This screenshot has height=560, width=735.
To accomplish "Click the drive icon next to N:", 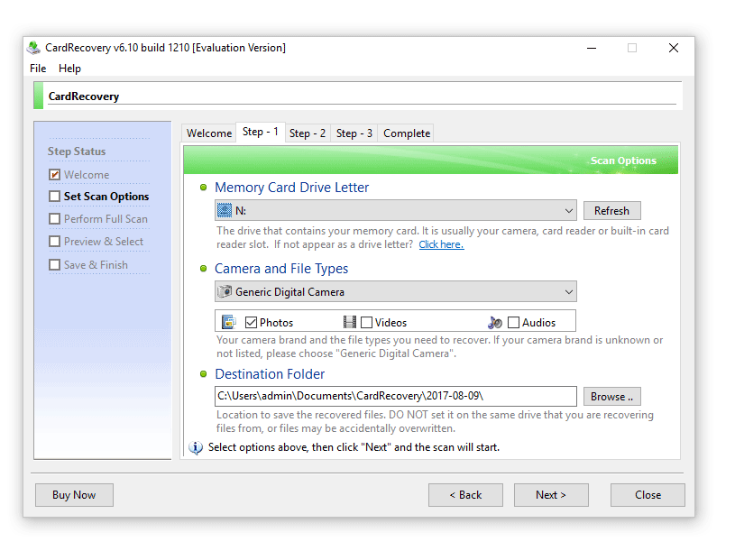I will tap(225, 211).
